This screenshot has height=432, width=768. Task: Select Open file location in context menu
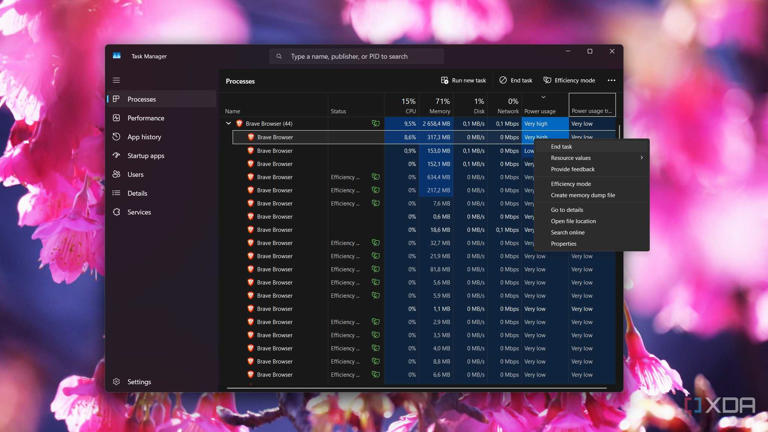point(573,221)
